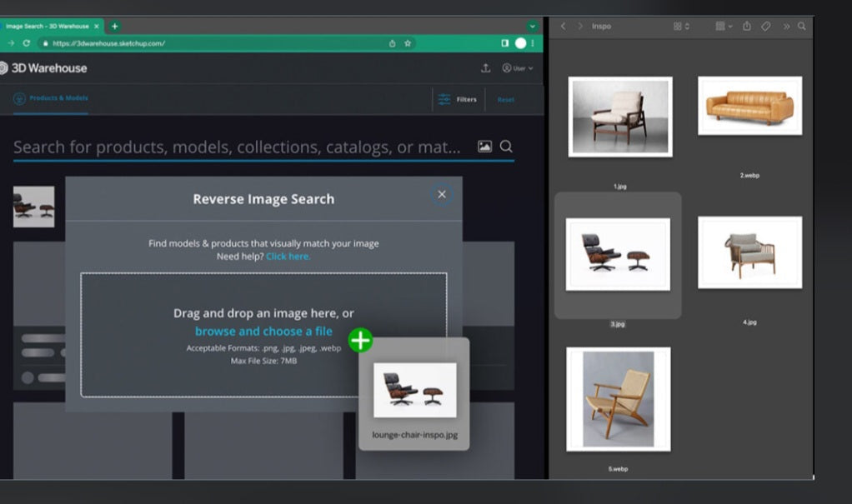
Task: Bookmark this page with star icon
Action: coord(408,43)
